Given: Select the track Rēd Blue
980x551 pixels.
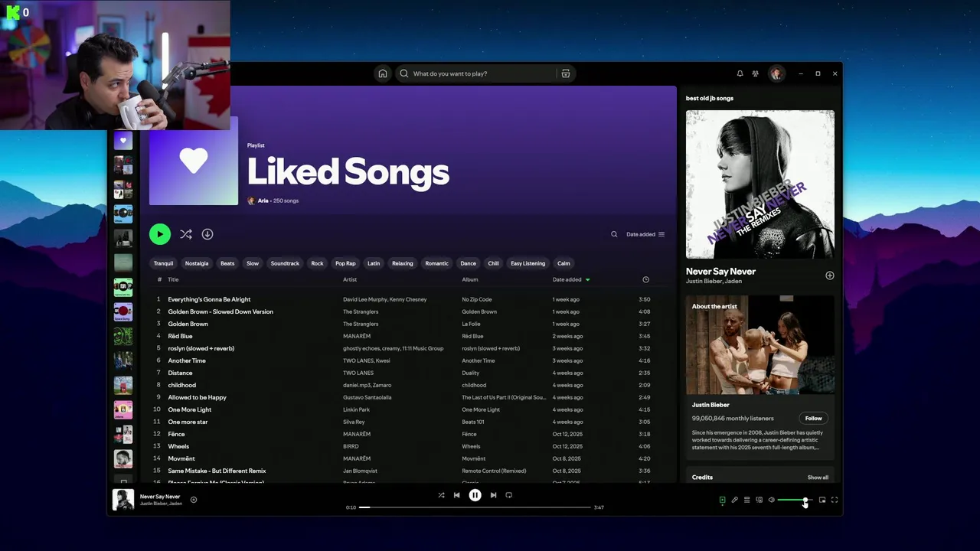Looking at the screenshot, I should (x=180, y=336).
